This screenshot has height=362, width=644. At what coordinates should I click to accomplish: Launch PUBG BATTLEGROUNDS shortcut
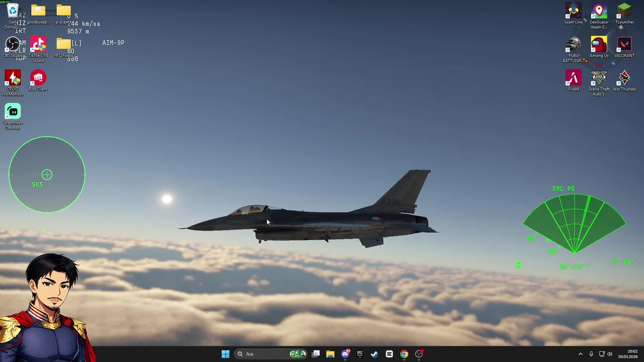[x=574, y=49]
